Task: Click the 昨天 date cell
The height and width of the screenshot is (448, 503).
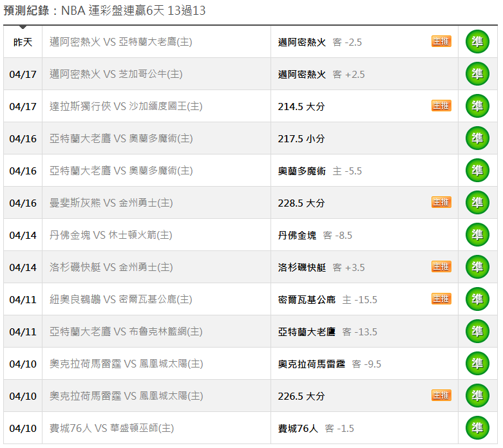Action: point(23,42)
